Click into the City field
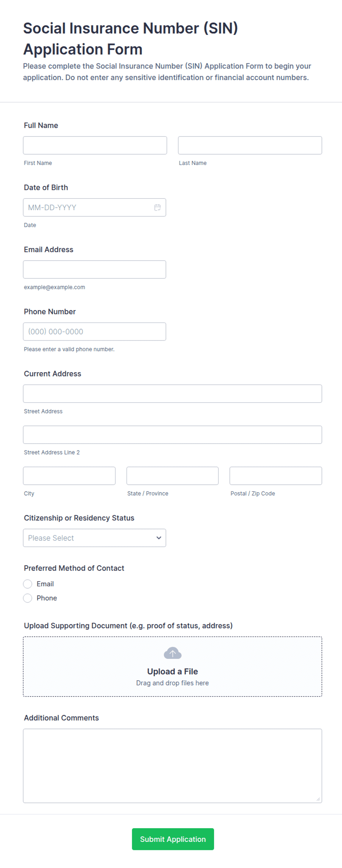 pos(69,476)
